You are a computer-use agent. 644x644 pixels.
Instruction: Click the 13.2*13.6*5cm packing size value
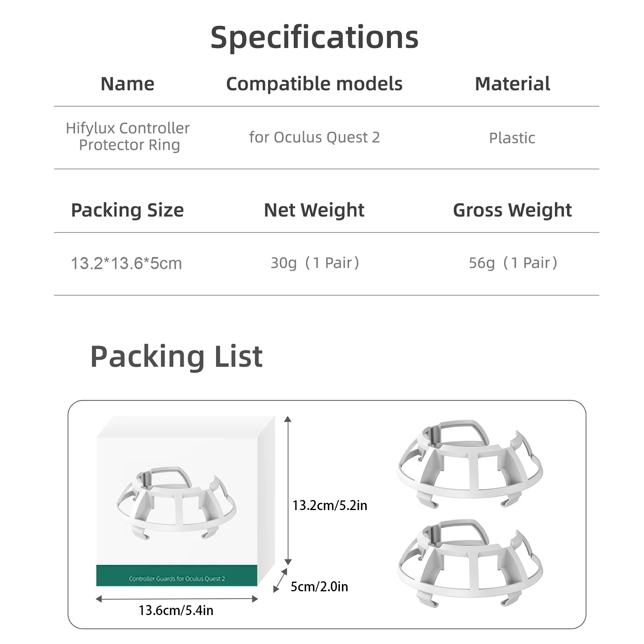click(126, 263)
